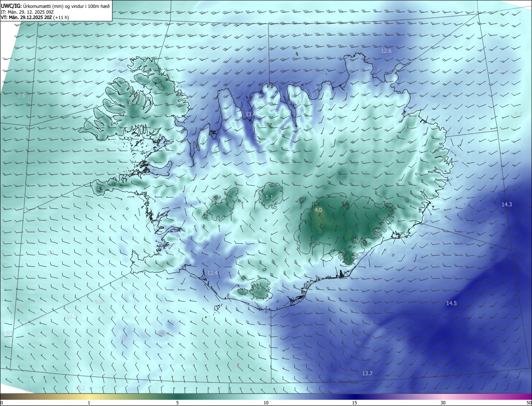Click the 12.6 value off the north coast
Screen dimensions: 532x406
tap(386, 51)
